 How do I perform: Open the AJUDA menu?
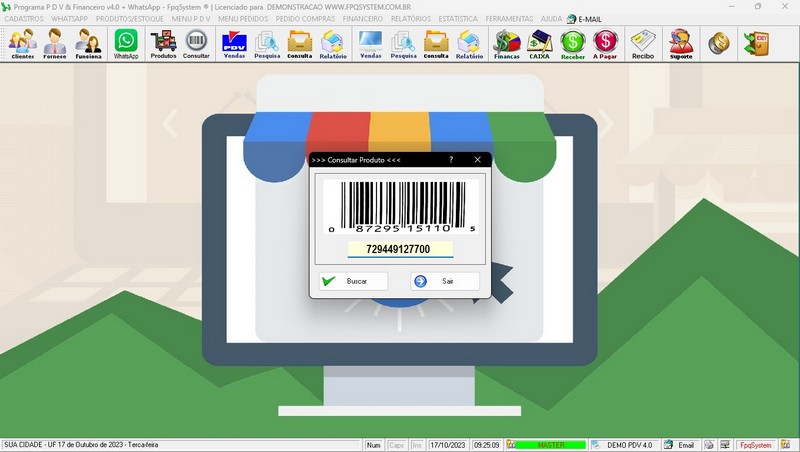551,19
